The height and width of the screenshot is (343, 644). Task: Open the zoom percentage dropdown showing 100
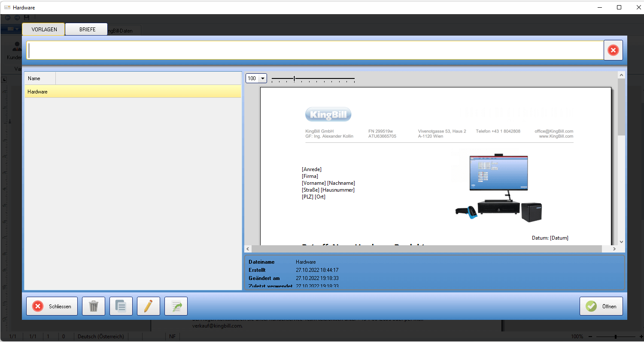(x=256, y=78)
